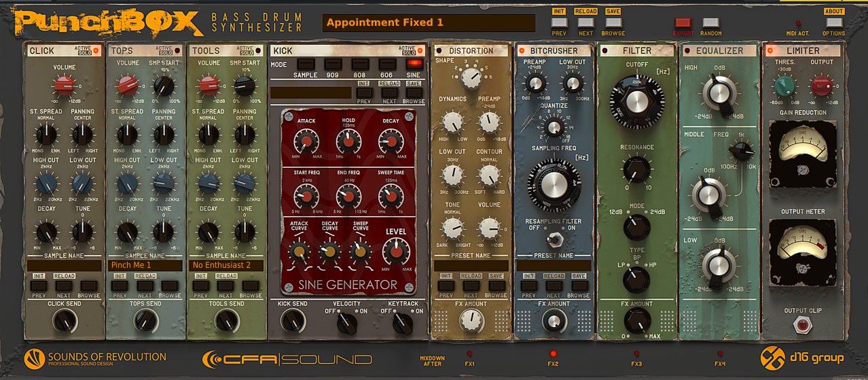Click the Random button
This screenshot has width=868, height=380.
[x=710, y=22]
